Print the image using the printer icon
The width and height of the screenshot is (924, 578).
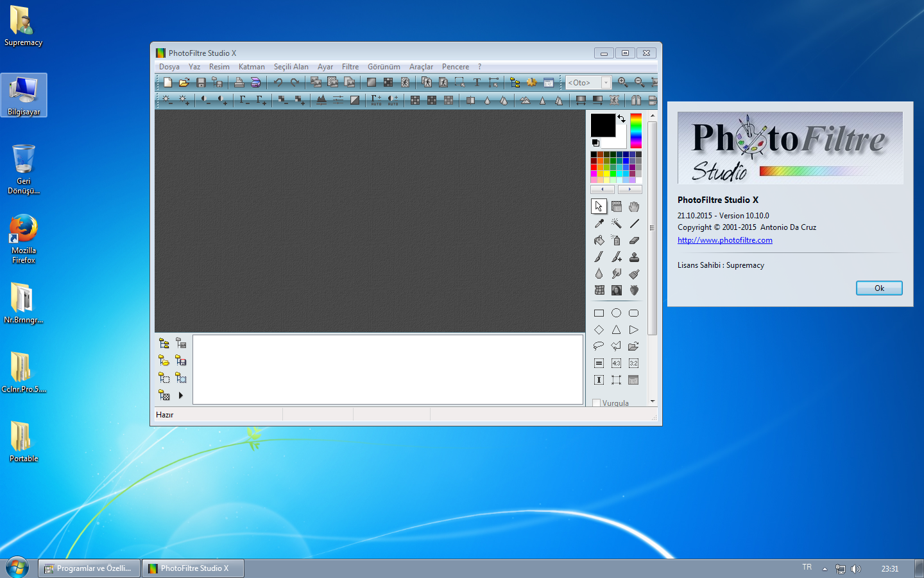pyautogui.click(x=239, y=82)
